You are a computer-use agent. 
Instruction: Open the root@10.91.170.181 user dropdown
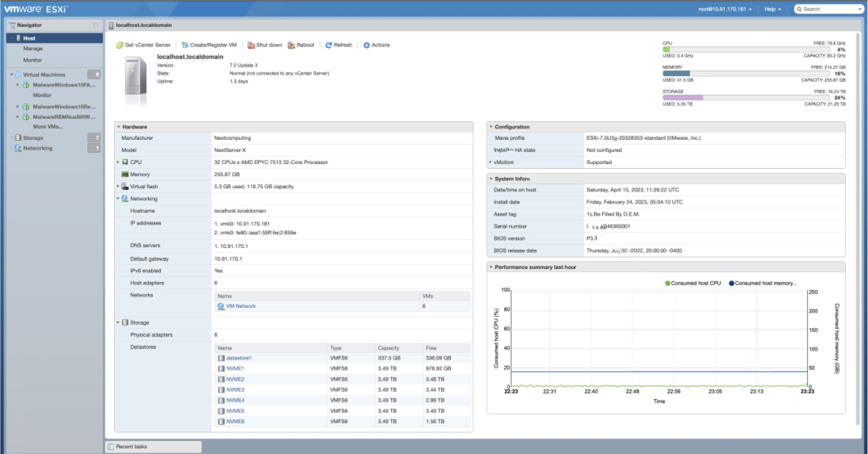[x=725, y=9]
